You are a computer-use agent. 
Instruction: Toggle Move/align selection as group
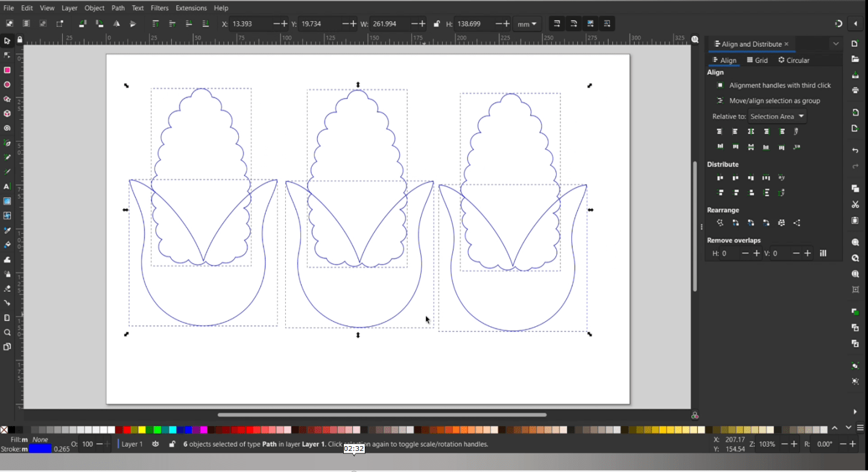tap(719, 101)
